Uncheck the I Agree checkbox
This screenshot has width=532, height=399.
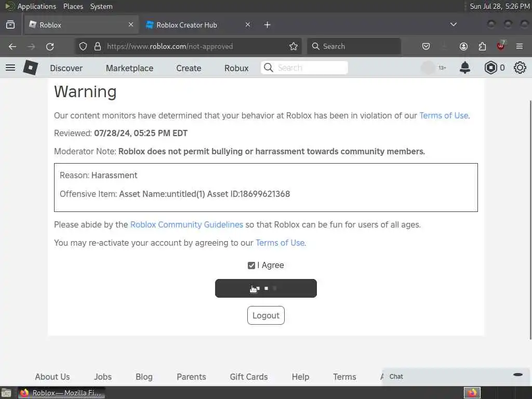(251, 265)
